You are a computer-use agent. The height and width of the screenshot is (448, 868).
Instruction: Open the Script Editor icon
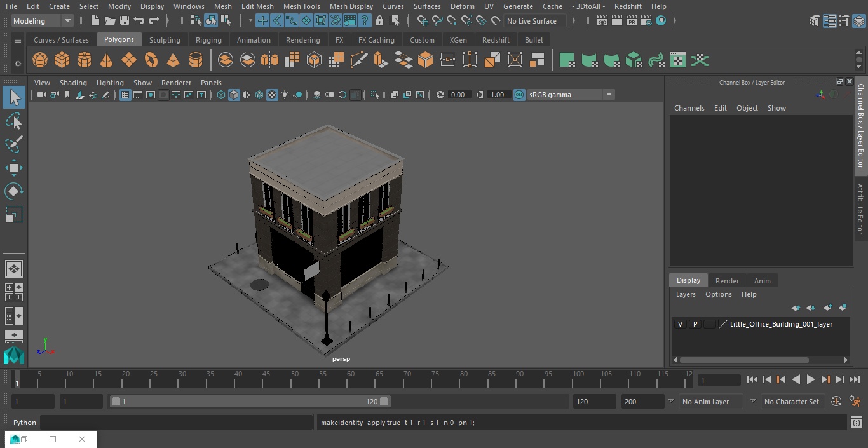pos(856,423)
